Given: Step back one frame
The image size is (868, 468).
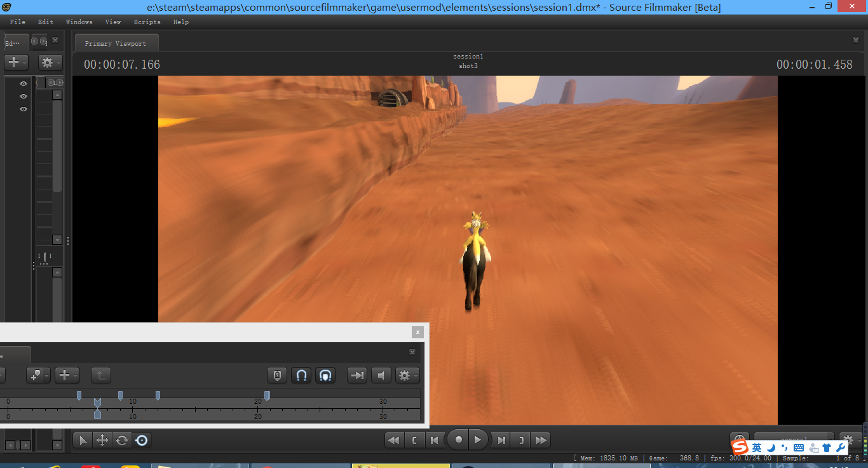Looking at the screenshot, I should pyautogui.click(x=434, y=440).
